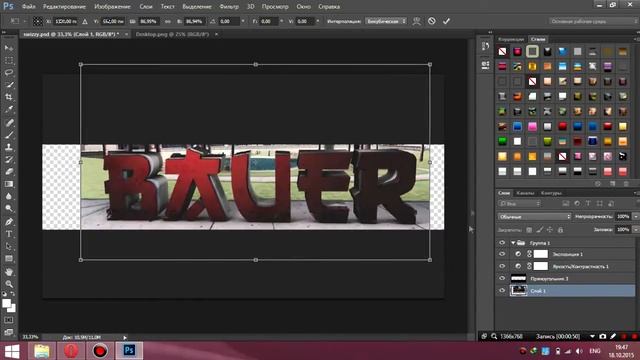
Task: Toggle lock transparent pixels in Layers panel
Action: click(x=529, y=230)
